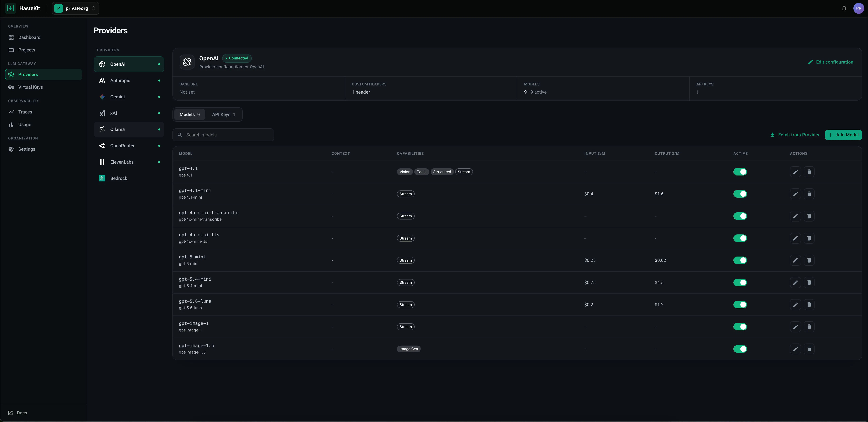Screen dimensions: 868x422
Task: Click the Image Gen tag on gpt-image-1.5
Action: pyautogui.click(x=409, y=349)
